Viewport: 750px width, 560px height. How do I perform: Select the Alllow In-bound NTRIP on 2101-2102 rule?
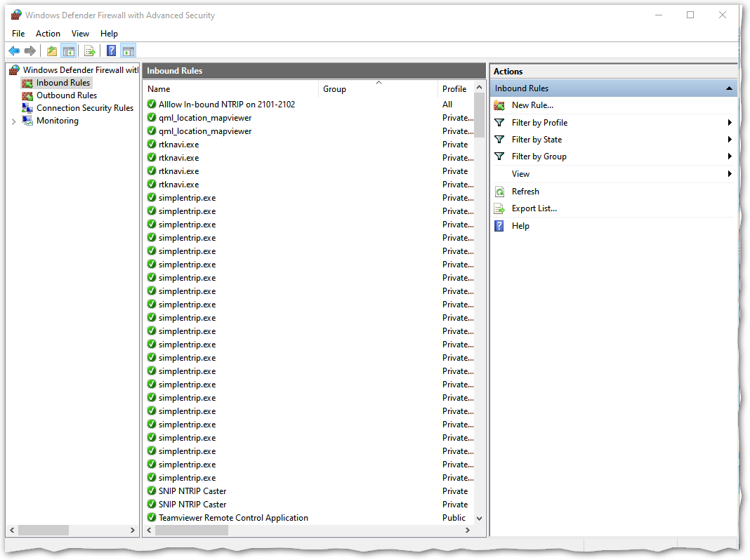pyautogui.click(x=227, y=104)
